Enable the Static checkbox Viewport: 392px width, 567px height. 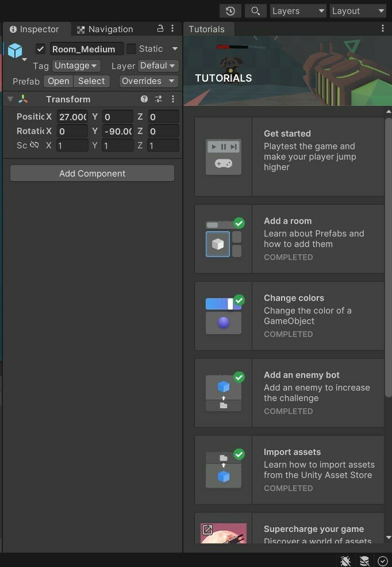[131, 49]
